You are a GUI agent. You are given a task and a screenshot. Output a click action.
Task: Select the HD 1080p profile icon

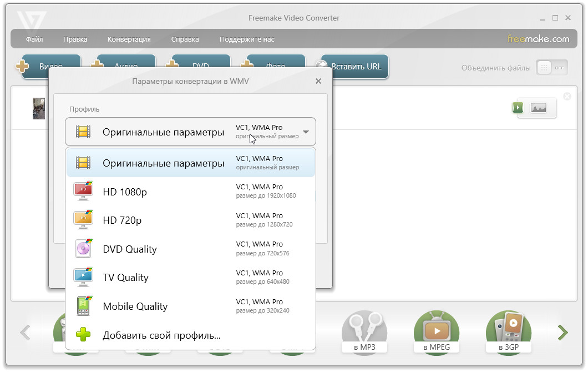pyautogui.click(x=83, y=192)
